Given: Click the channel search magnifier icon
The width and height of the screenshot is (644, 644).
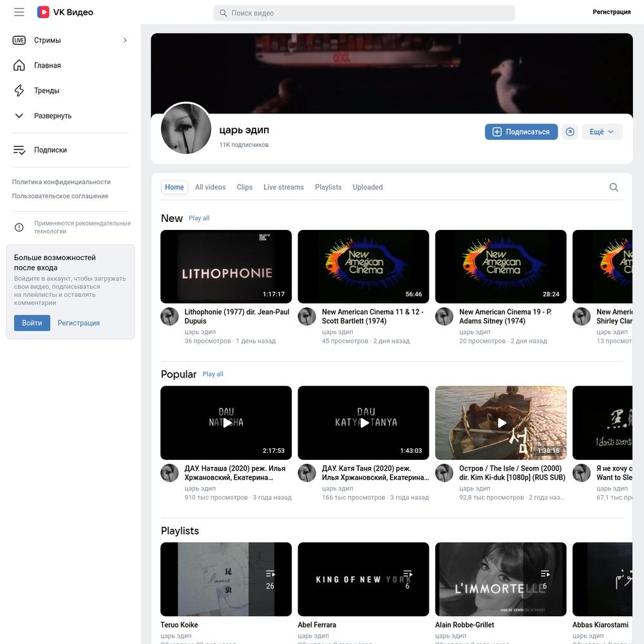Looking at the screenshot, I should (614, 187).
